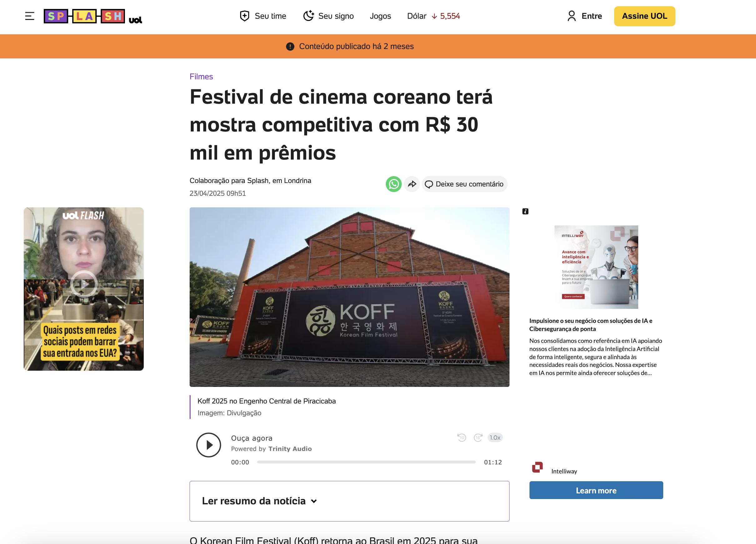756x544 pixels.
Task: Click the Assine UOL button
Action: [x=644, y=16]
